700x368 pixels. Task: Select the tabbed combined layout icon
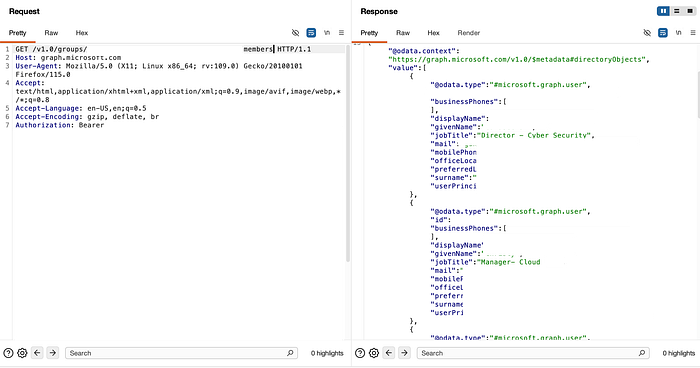690,11
